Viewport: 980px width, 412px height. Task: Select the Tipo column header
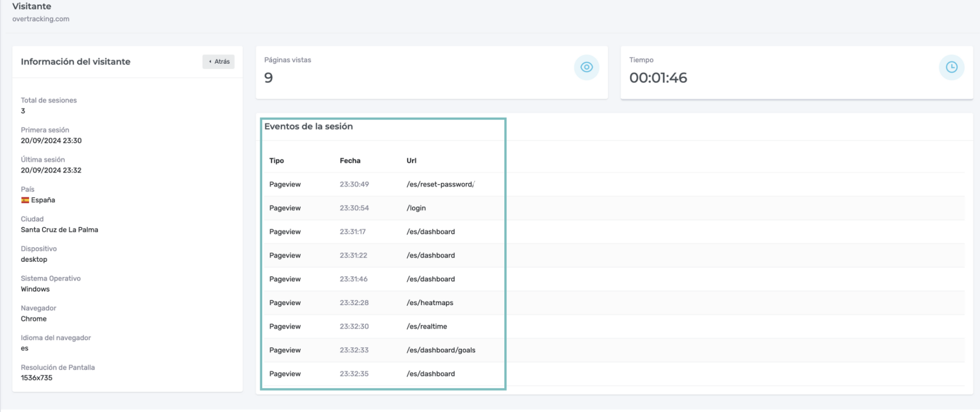277,161
